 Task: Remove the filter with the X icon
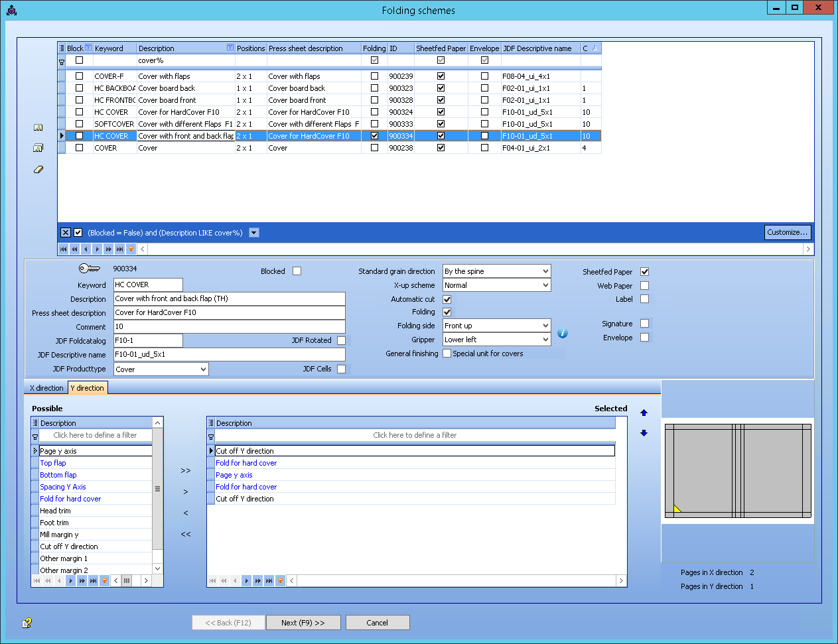coord(66,233)
